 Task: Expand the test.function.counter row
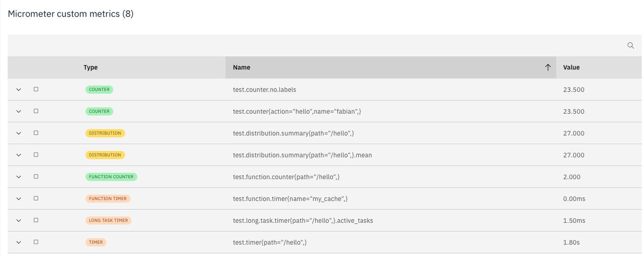coord(19,177)
